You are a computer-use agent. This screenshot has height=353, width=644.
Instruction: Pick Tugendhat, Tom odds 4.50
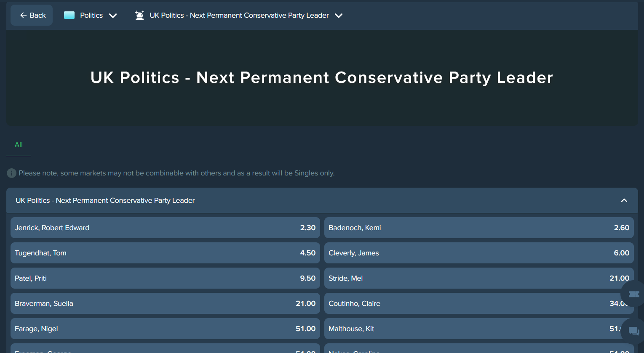(x=165, y=253)
